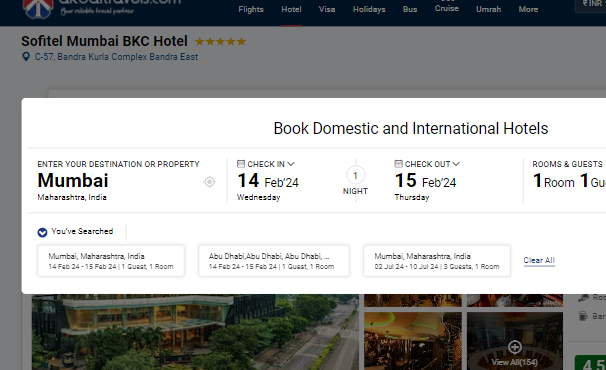Use current location target icon
606x370 pixels.
(209, 182)
